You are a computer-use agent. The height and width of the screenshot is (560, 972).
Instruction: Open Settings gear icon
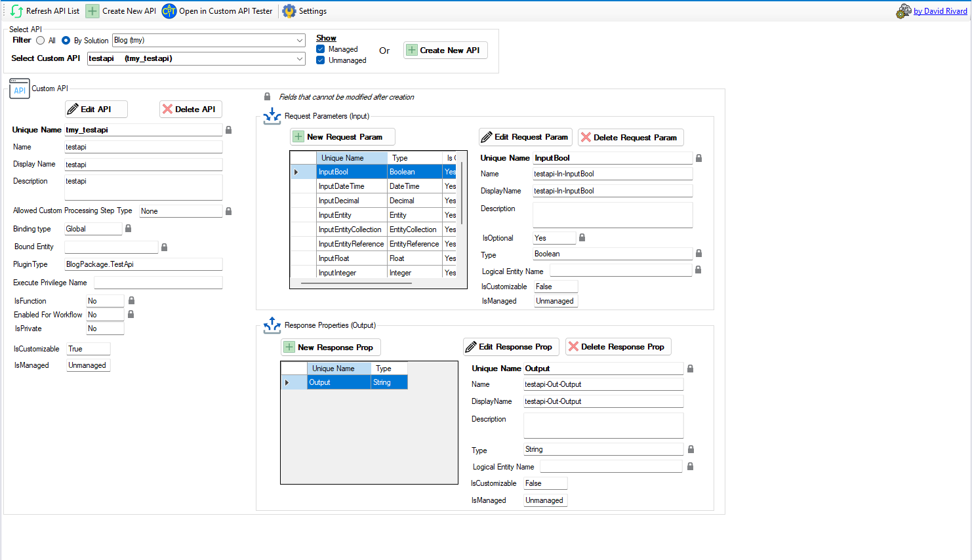click(x=289, y=11)
